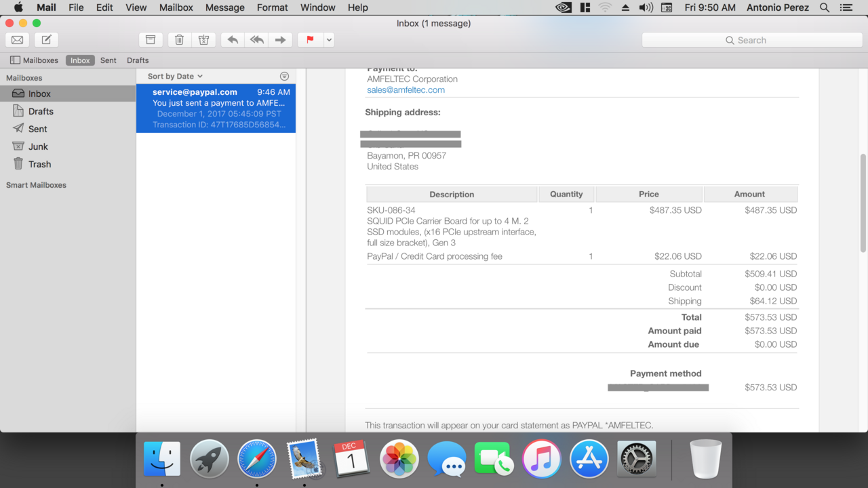Open the Message menu
The width and height of the screenshot is (868, 488).
click(225, 7)
